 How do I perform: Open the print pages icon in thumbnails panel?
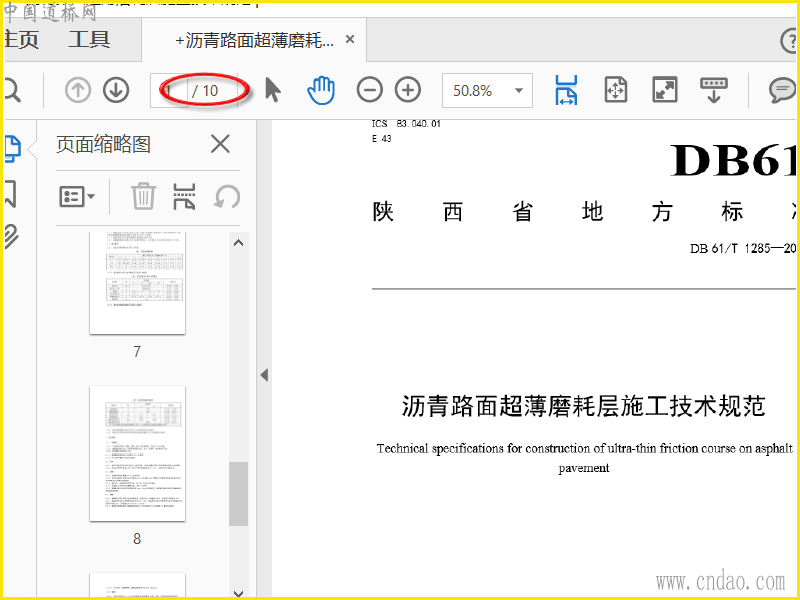[184, 196]
